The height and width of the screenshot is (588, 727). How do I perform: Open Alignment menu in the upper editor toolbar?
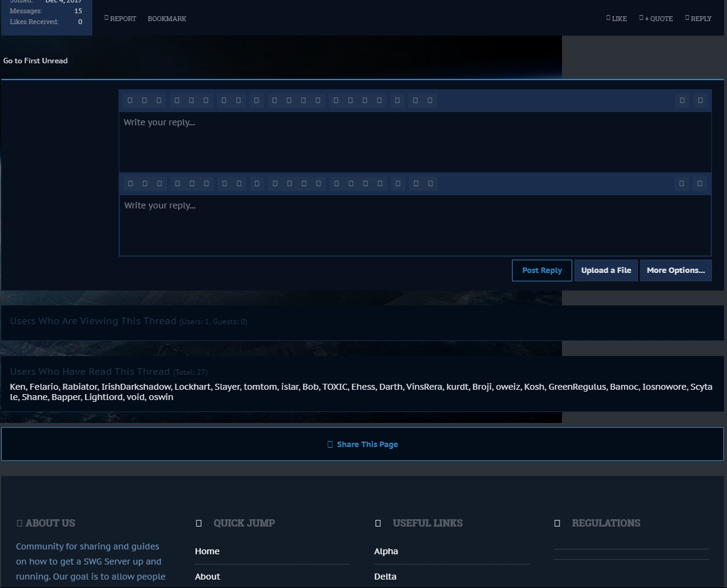coord(257,101)
